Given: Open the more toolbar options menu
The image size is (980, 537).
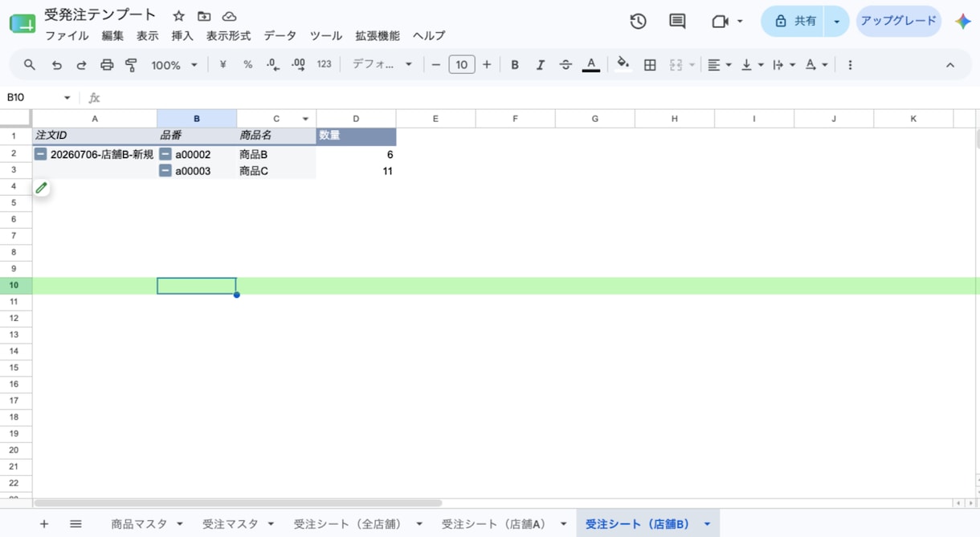Looking at the screenshot, I should [x=850, y=65].
